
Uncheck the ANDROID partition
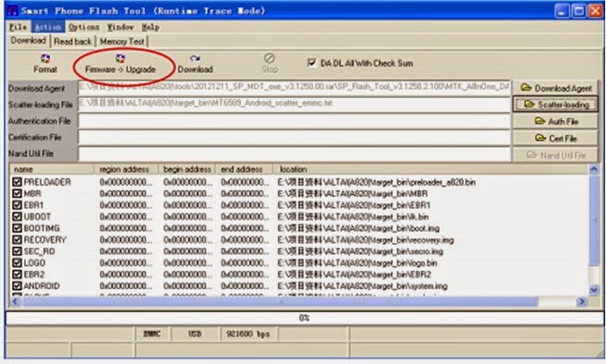17,286
